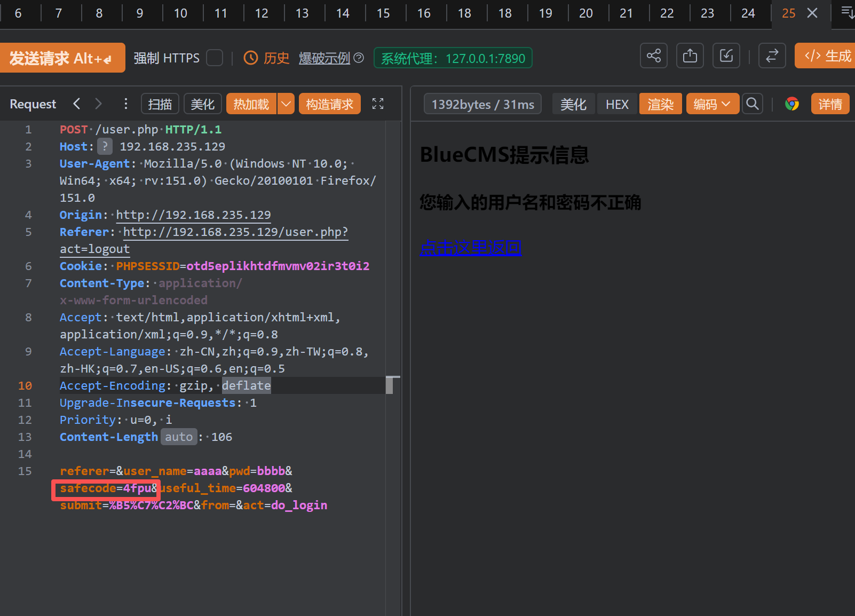Click the 系统代理 127.0.0.1:7890 proxy tag
855x616 pixels.
[453, 58]
